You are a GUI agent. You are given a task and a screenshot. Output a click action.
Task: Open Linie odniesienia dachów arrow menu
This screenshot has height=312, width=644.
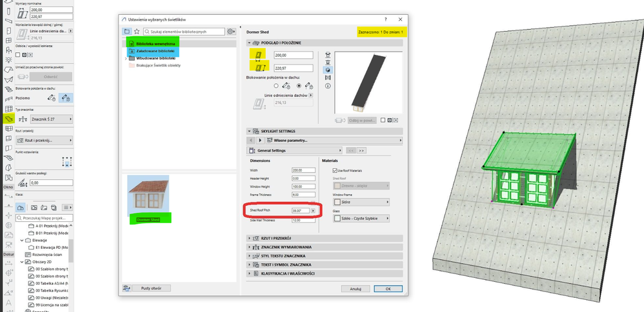(x=310, y=95)
